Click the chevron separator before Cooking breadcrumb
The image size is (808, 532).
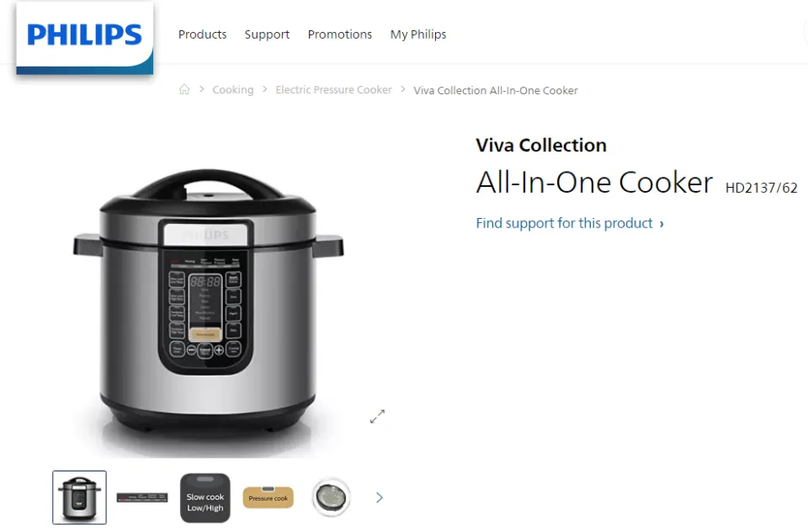pos(201,89)
